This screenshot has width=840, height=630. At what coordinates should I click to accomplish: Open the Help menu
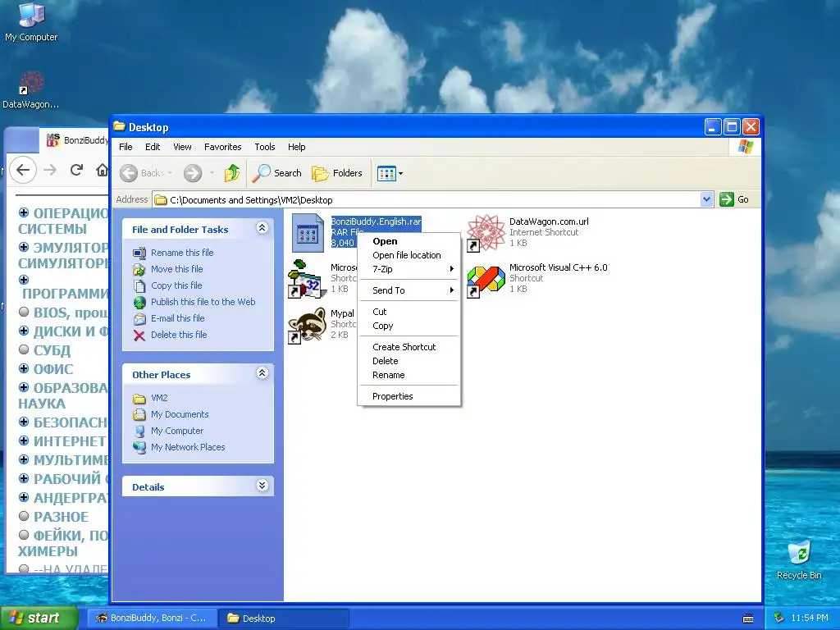tap(296, 147)
